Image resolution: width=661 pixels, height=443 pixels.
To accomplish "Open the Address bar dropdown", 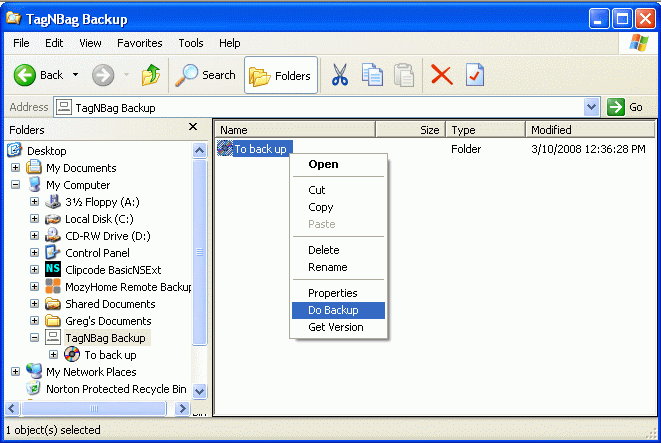I will coord(591,107).
